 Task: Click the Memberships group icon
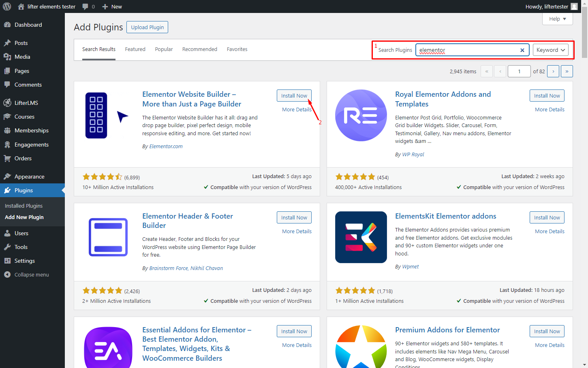(x=7, y=130)
